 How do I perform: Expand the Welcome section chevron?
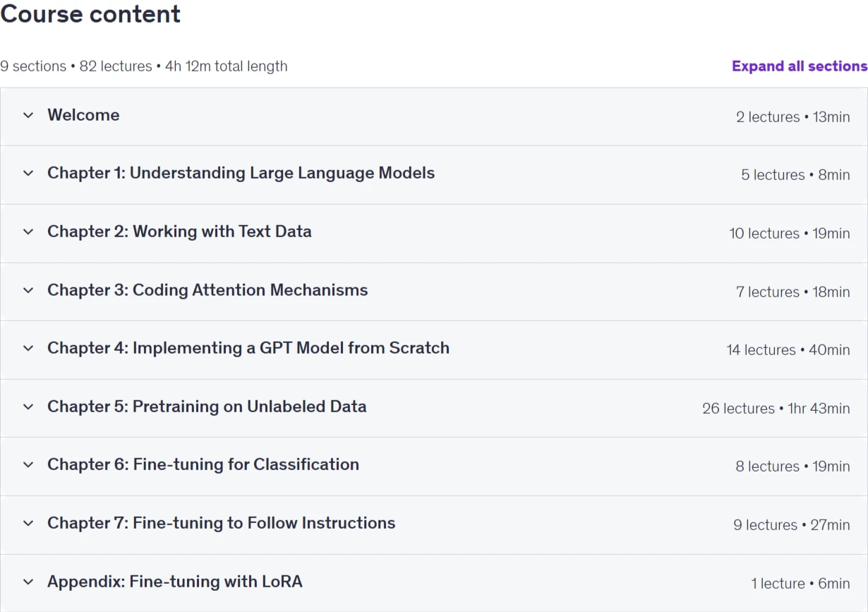[x=28, y=115]
